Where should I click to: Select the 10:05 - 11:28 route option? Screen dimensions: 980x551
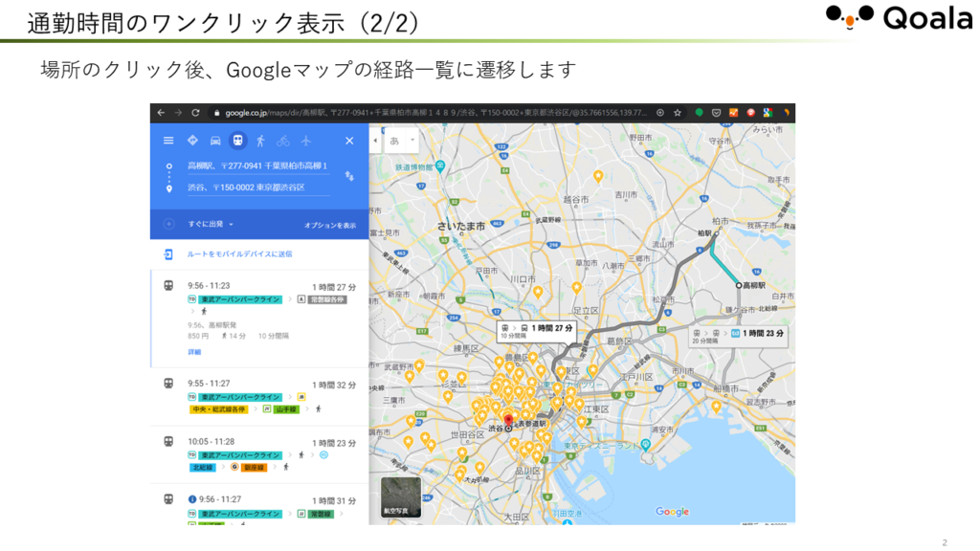[258, 442]
